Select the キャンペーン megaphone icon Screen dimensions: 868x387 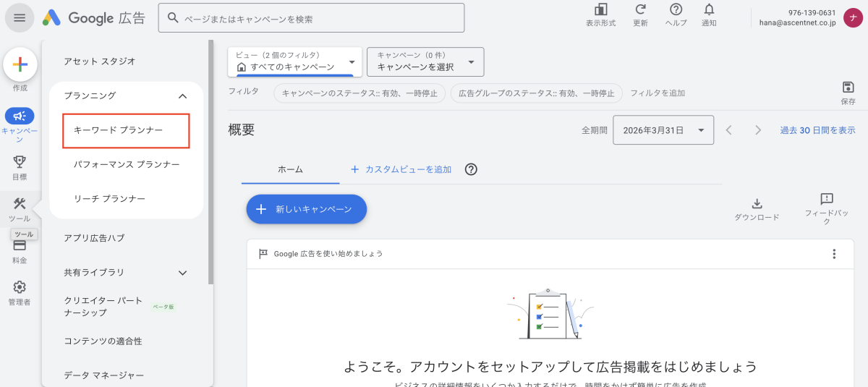(x=20, y=116)
